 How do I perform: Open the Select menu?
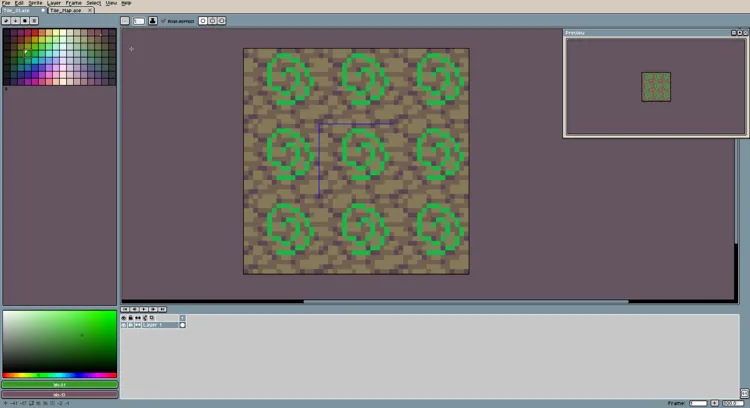click(x=93, y=3)
